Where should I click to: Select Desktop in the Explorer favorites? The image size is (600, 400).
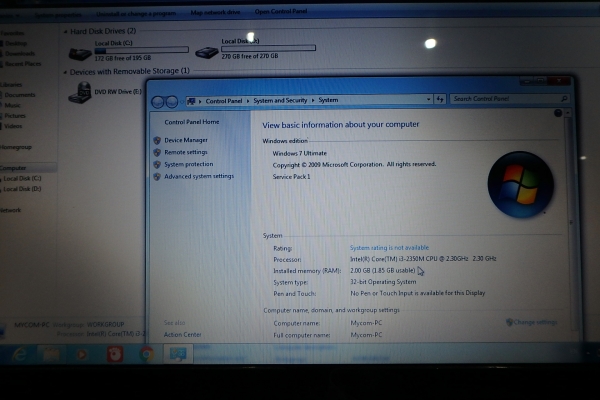[16, 44]
